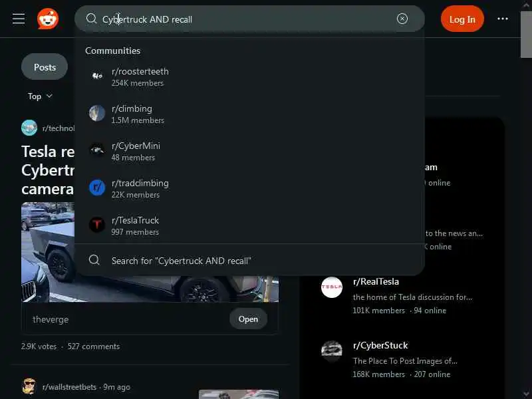
Task: Open r/TeslaTruck community suggestion
Action: pyautogui.click(x=249, y=225)
